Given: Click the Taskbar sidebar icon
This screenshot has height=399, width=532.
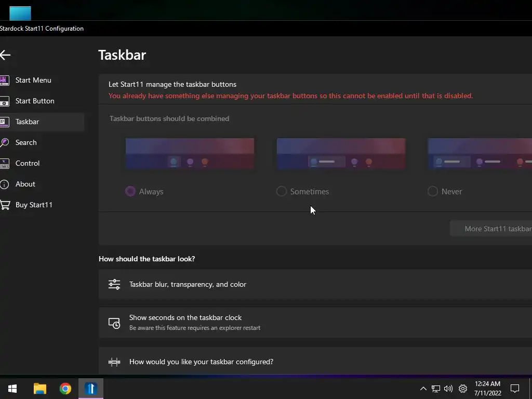Looking at the screenshot, I should click(4, 122).
